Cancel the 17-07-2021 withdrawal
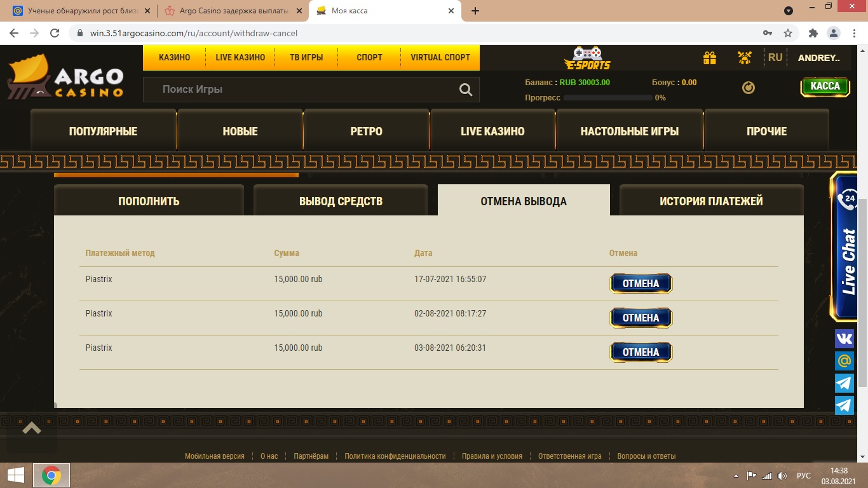Image resolution: width=868 pixels, height=488 pixels. coord(641,283)
